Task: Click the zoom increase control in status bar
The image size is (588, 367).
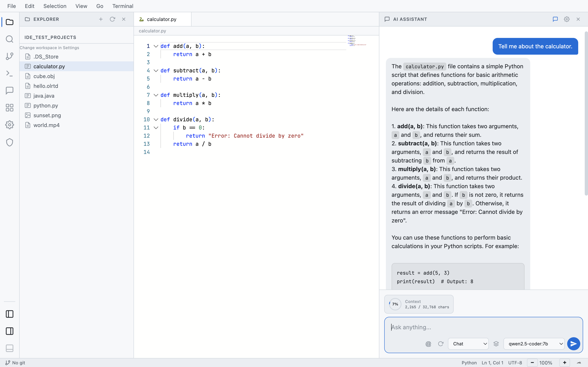Action: point(565,363)
